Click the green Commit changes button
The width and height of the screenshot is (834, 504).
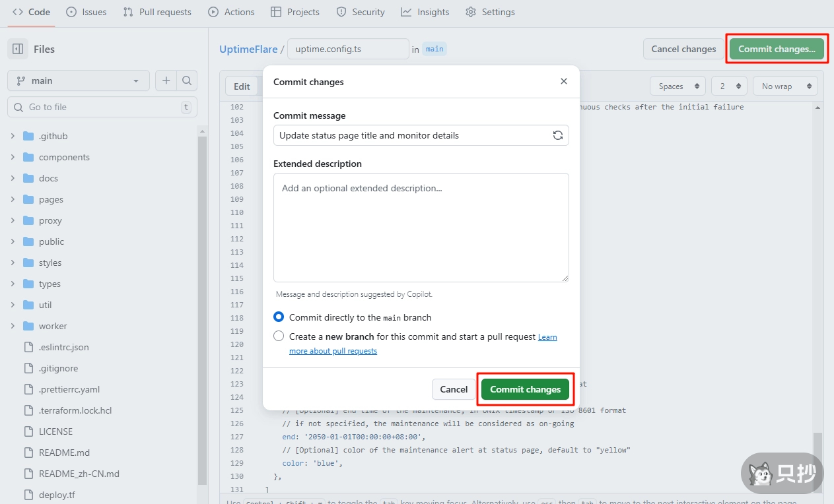[x=525, y=389]
